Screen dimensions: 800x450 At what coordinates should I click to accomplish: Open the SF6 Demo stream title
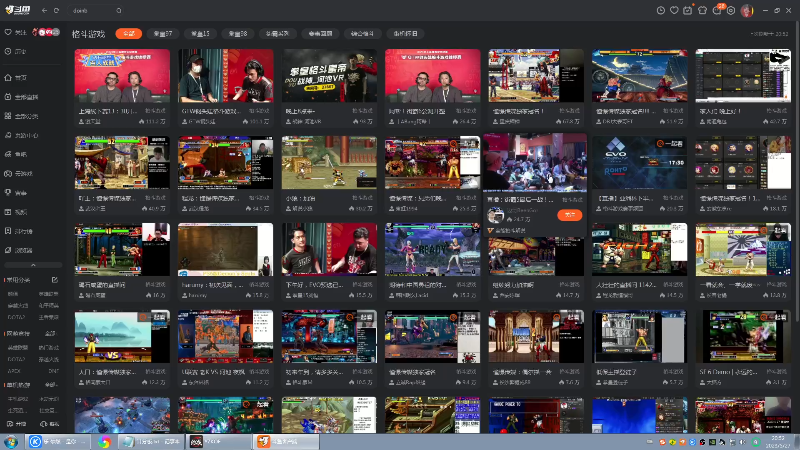coord(730,372)
